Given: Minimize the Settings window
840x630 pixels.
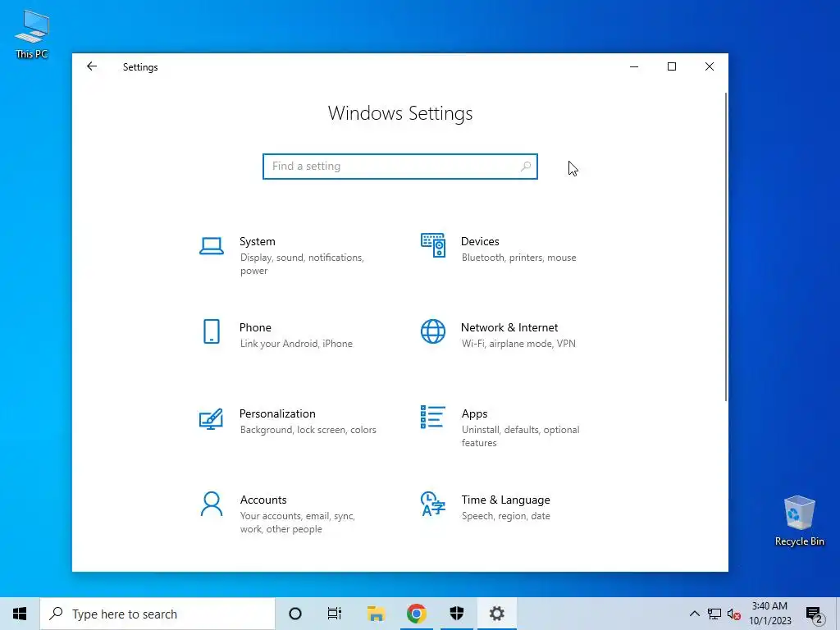Looking at the screenshot, I should (634, 66).
